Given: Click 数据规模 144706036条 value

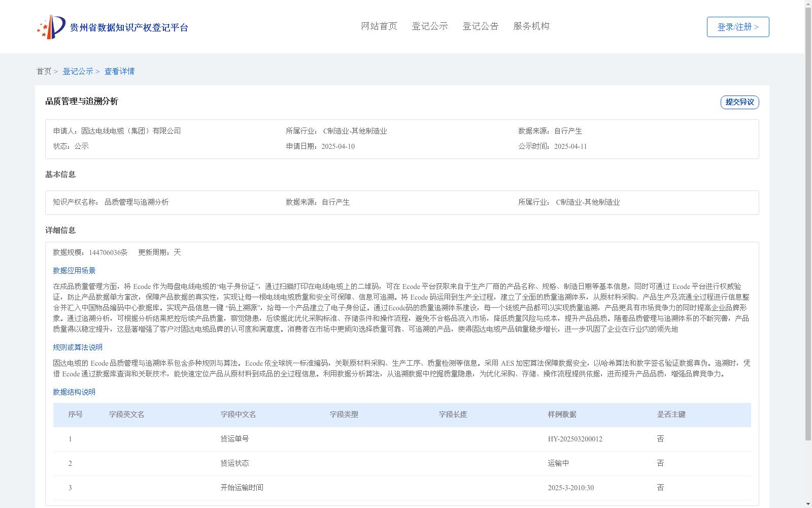Looking at the screenshot, I should click(x=108, y=252).
